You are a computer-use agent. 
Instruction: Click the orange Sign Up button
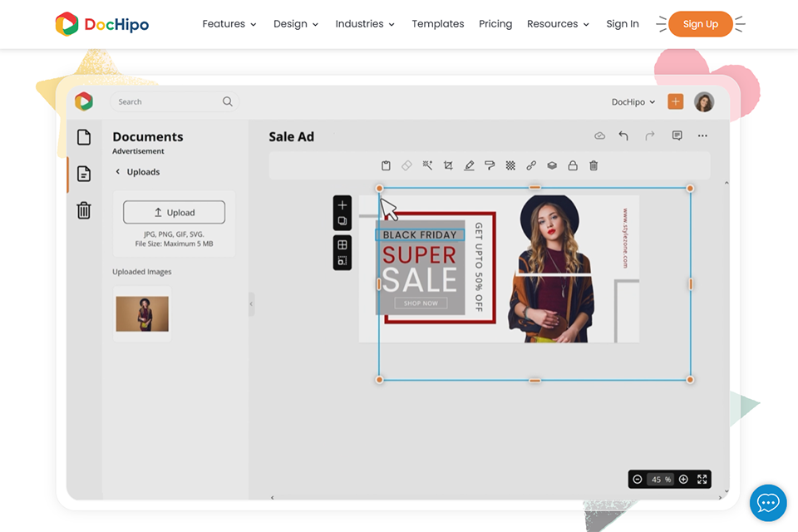[x=700, y=24]
